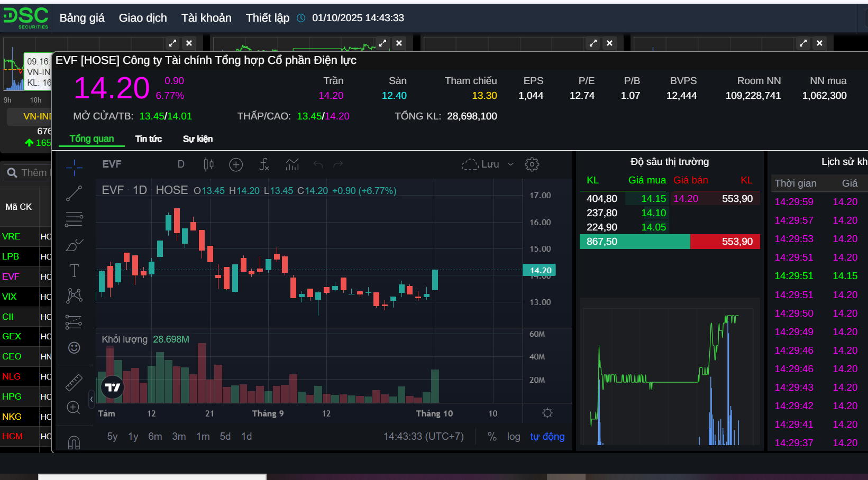Expand the third mini chart panel

pos(593,43)
